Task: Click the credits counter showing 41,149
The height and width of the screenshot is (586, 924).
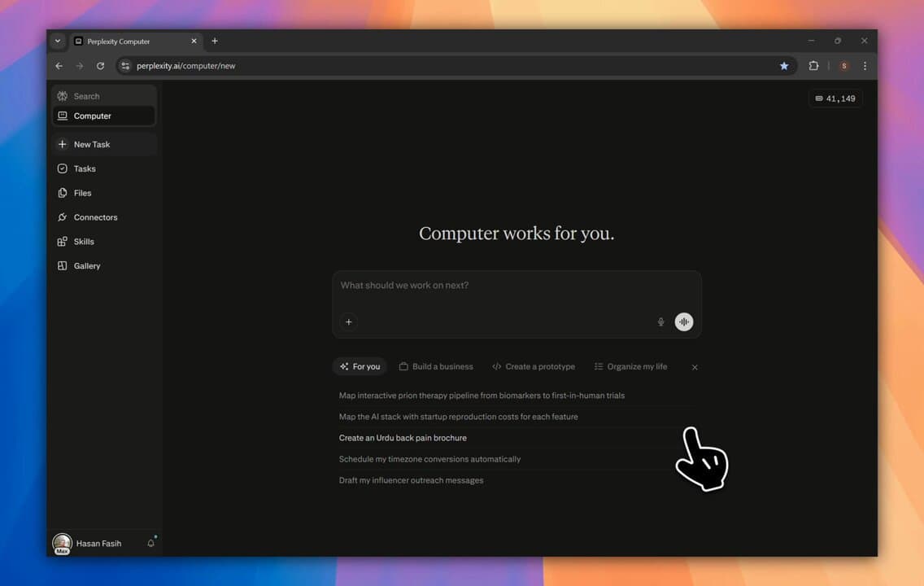Action: coord(835,98)
